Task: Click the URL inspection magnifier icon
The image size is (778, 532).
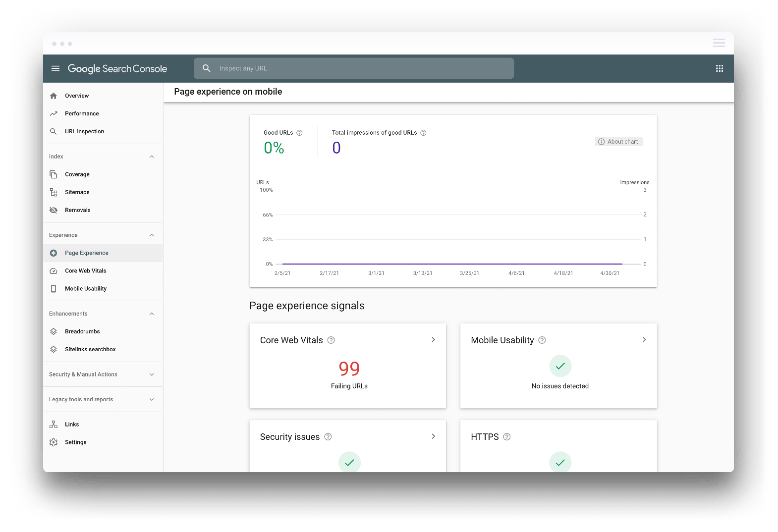Action: click(x=54, y=131)
